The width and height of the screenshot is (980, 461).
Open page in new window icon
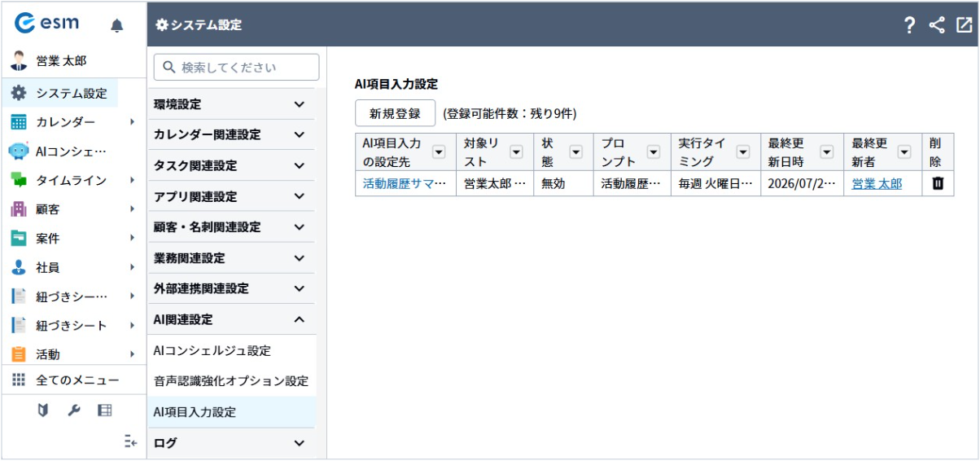pyautogui.click(x=964, y=25)
